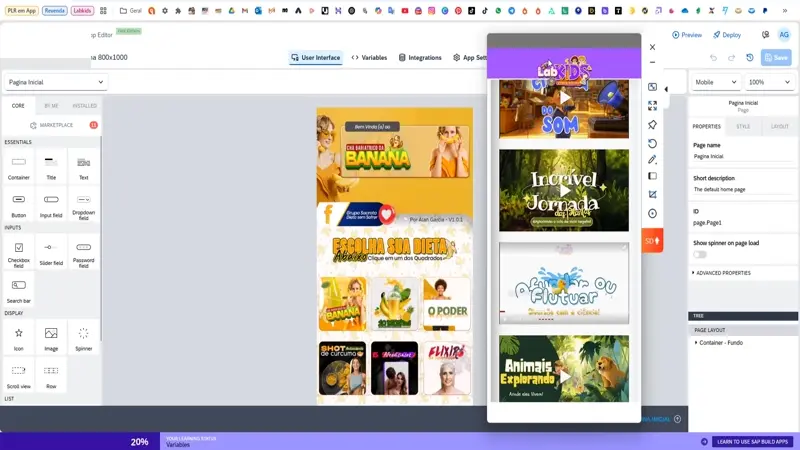Play the Incrível Jornada video thumbnail

point(564,190)
